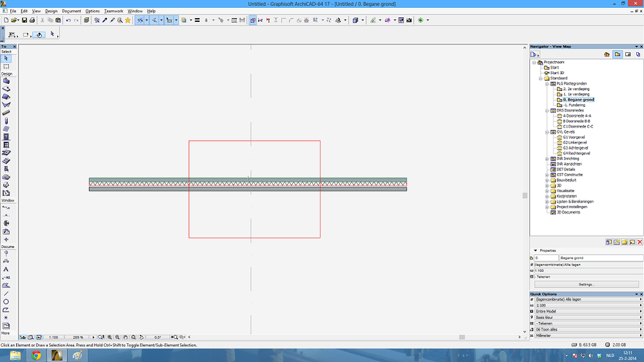
Task: Click the camera/photo render icon in the toolbar
Action: 409,20
